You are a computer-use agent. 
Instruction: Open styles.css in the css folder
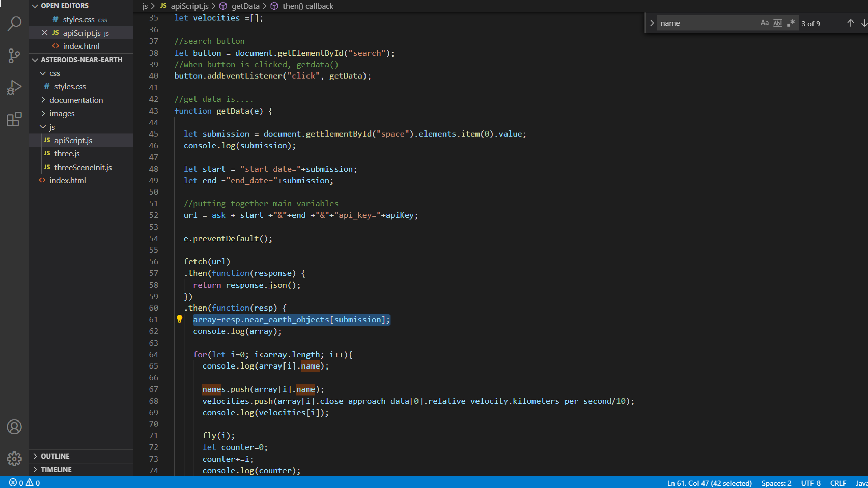click(81, 87)
